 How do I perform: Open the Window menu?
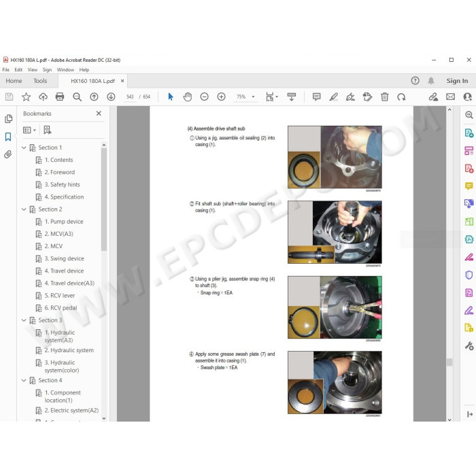pos(65,69)
